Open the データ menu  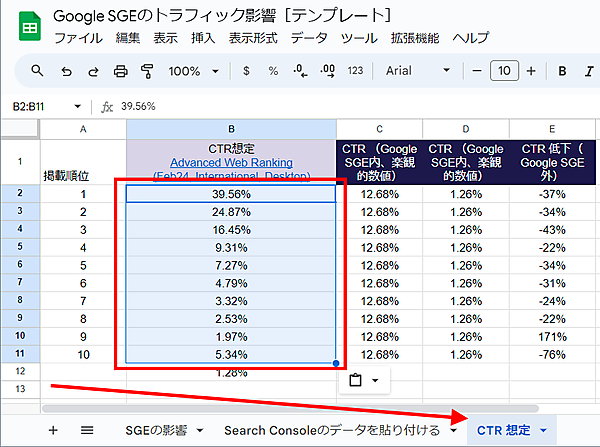click(x=309, y=38)
